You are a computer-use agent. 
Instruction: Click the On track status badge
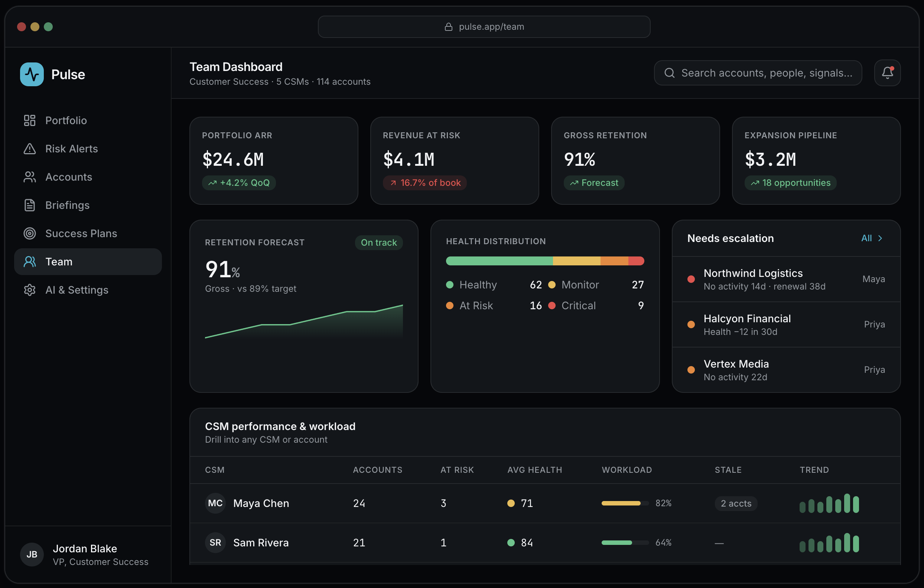tap(378, 242)
